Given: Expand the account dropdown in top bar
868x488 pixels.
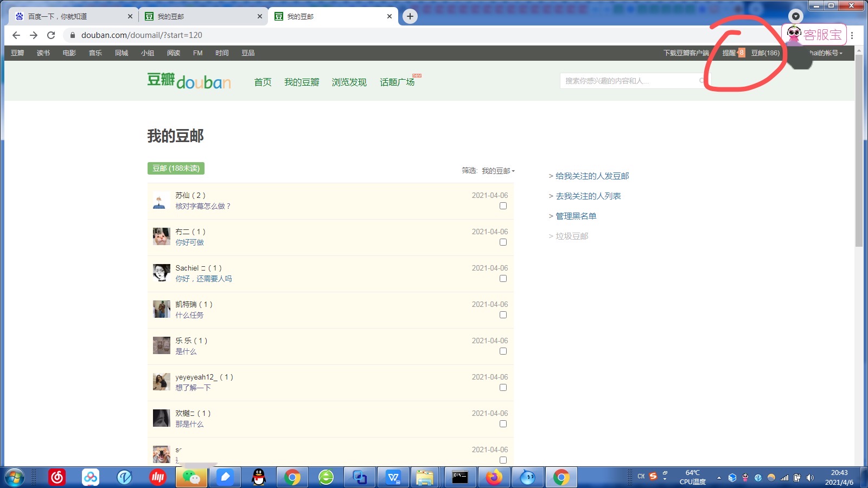Looking at the screenshot, I should 826,53.
